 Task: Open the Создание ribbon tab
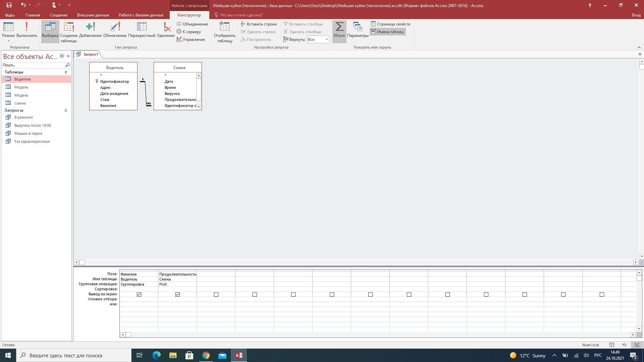tap(59, 15)
